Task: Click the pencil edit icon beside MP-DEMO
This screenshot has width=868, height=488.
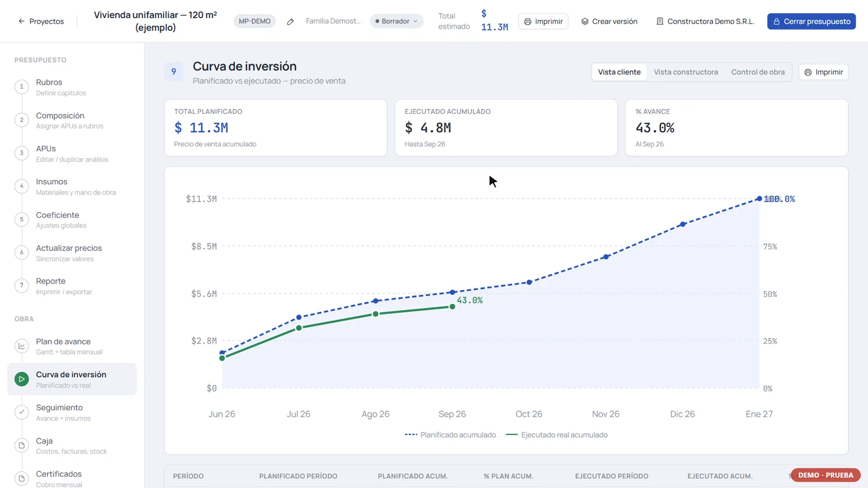Action: point(290,22)
